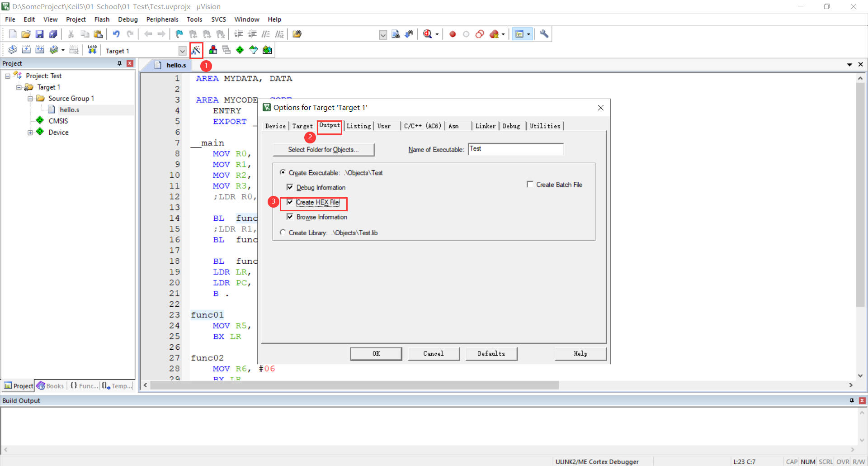
Task: Click the Cancel button
Action: click(434, 354)
